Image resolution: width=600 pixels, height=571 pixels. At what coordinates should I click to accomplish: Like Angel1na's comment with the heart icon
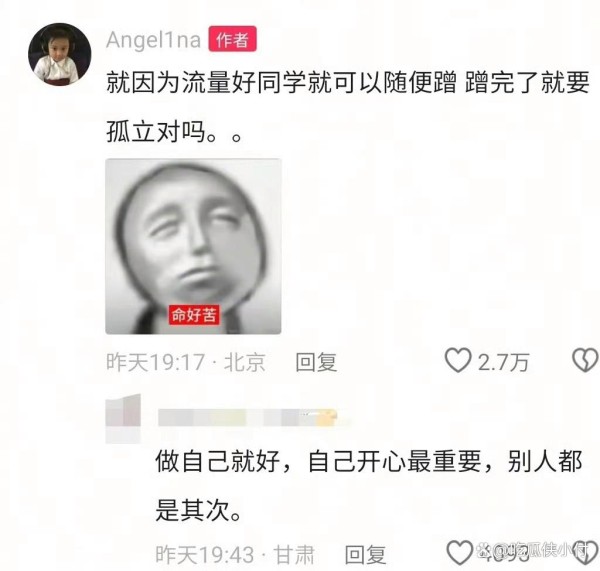click(458, 361)
